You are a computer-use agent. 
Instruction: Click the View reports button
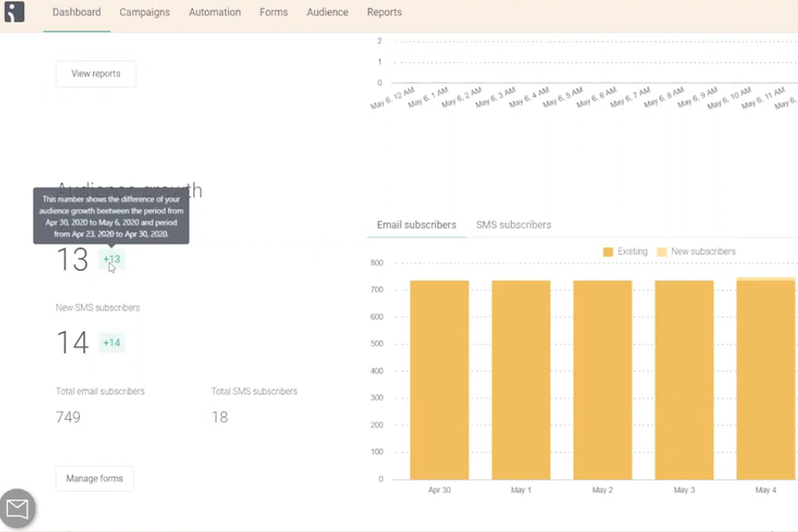96,74
